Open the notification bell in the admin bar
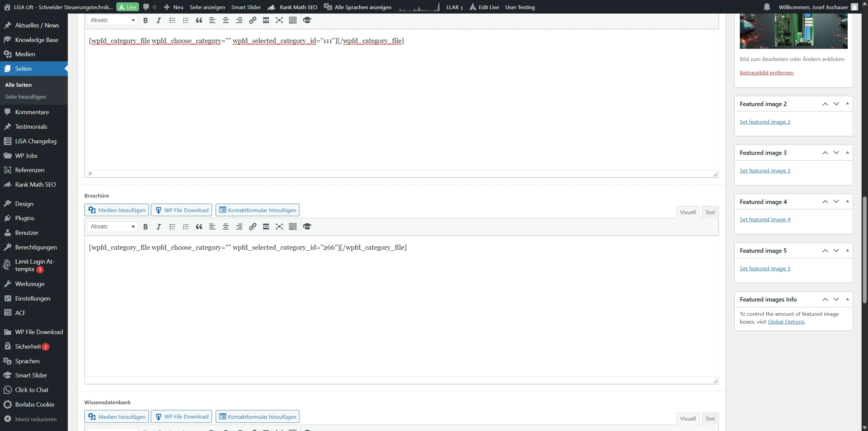868x431 pixels. pos(767,7)
